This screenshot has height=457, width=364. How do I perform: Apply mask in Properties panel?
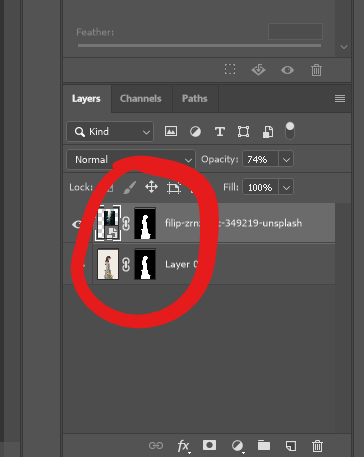click(258, 70)
